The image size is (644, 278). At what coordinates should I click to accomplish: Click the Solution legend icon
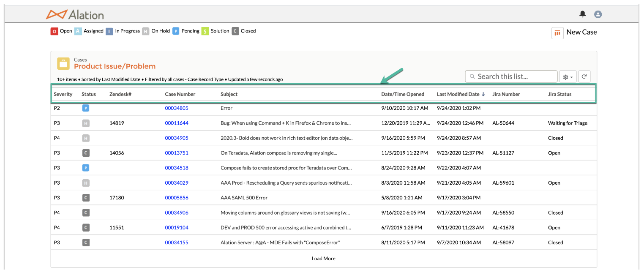[205, 31]
